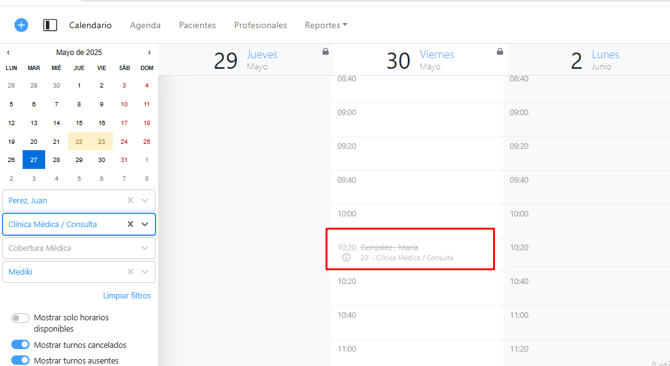The width and height of the screenshot is (670, 366).
Task: Open the Pacientes section
Action: point(197,25)
